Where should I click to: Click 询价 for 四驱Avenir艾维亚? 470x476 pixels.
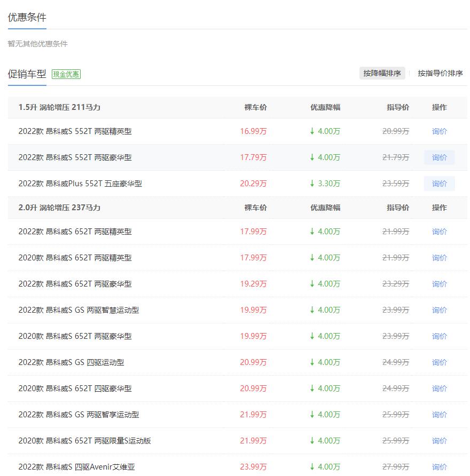pos(440,466)
